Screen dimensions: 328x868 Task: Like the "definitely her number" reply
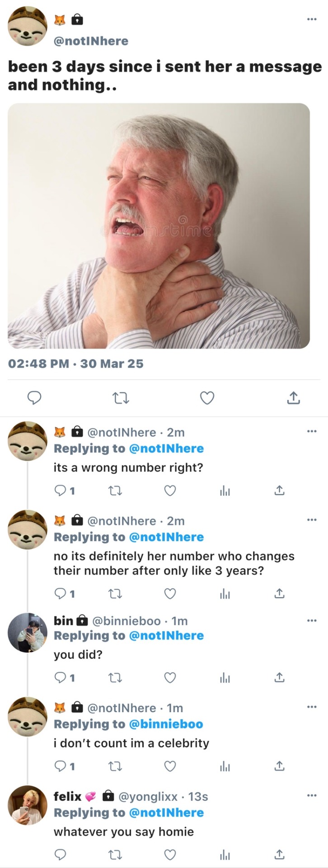click(170, 594)
